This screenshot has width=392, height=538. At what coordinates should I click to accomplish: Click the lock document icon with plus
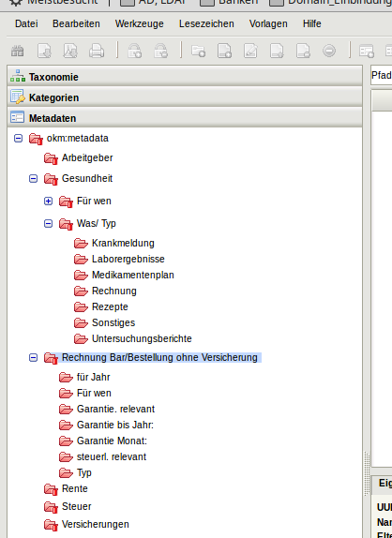pyautogui.click(x=134, y=52)
